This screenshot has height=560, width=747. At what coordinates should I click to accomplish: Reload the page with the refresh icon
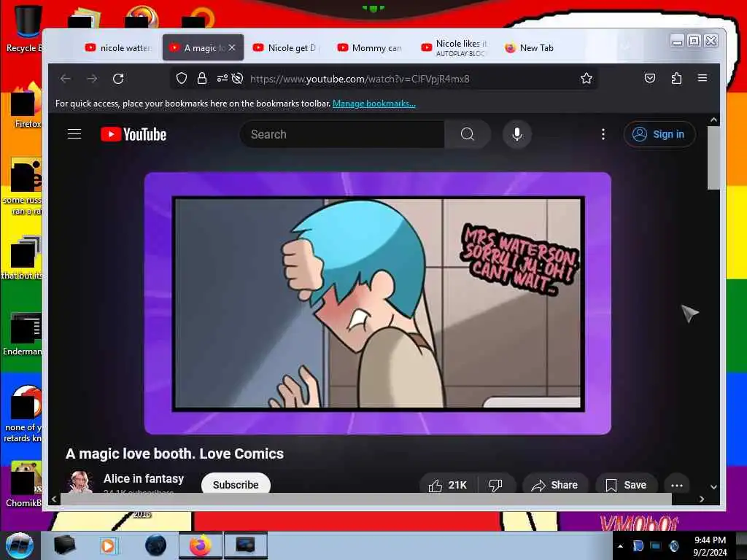(118, 79)
